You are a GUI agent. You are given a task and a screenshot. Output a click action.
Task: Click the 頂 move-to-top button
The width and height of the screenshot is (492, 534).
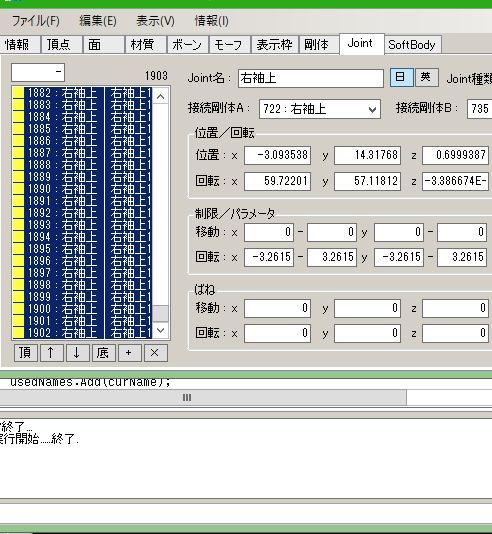[26, 353]
